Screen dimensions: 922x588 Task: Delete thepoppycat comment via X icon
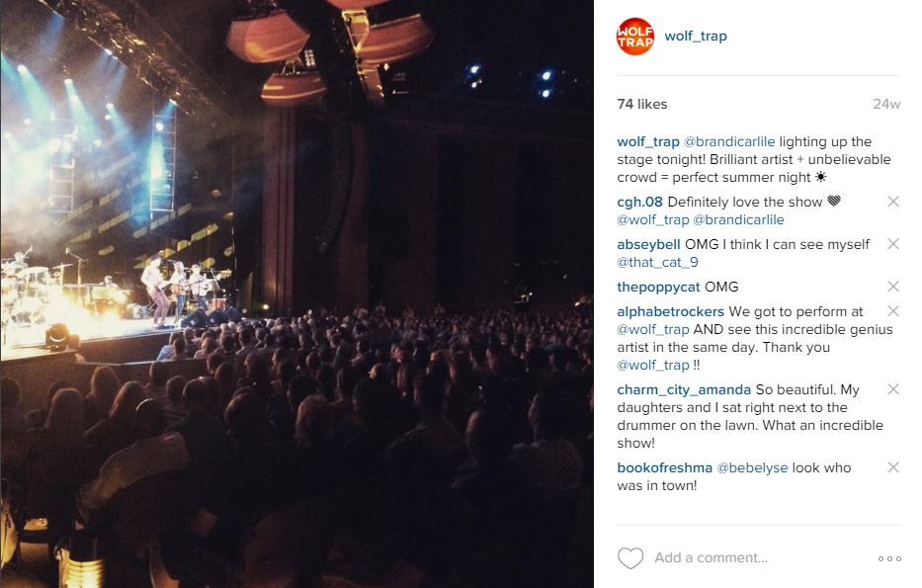point(893,287)
